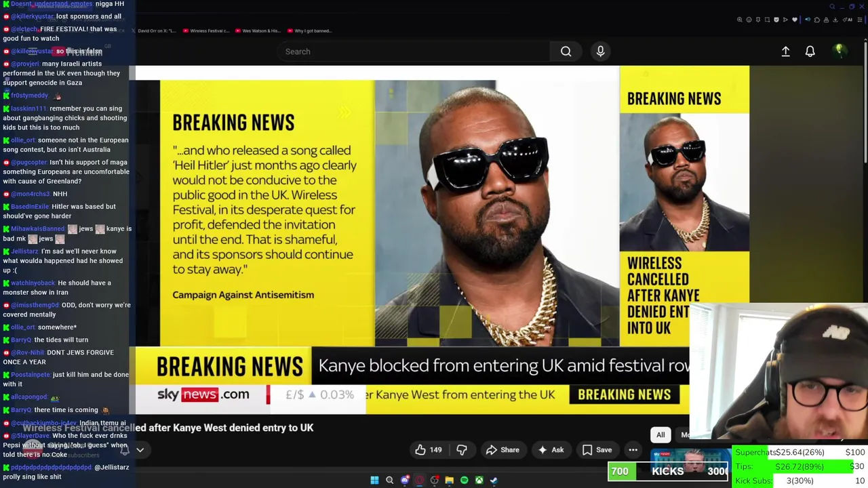This screenshot has width=868, height=488.
Task: Open Discord from the taskbar
Action: click(405, 481)
